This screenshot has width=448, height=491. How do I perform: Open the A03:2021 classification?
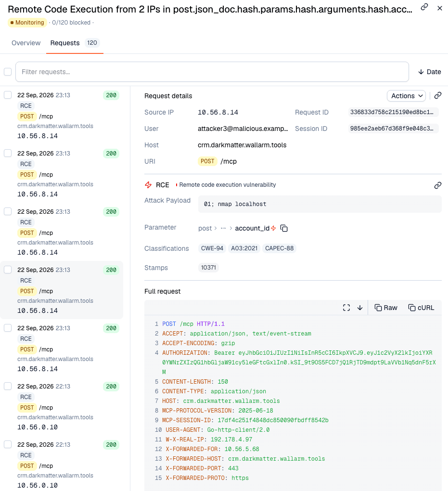(244, 248)
